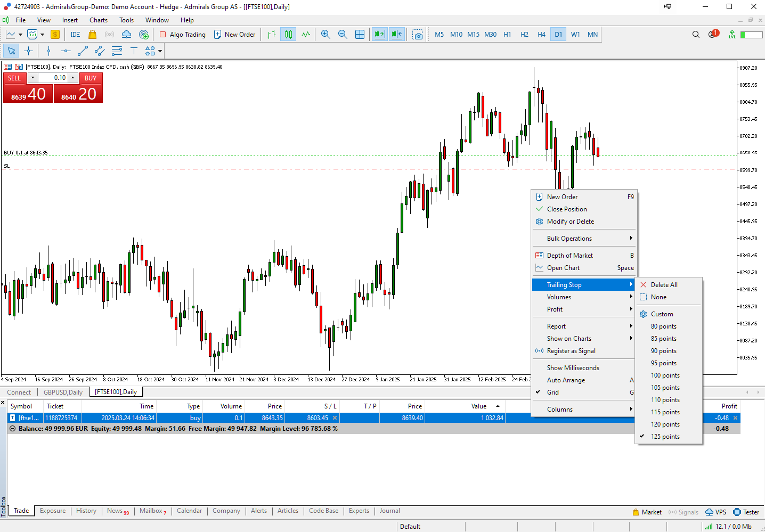Click the chart screenshot camera icon

tap(418, 34)
